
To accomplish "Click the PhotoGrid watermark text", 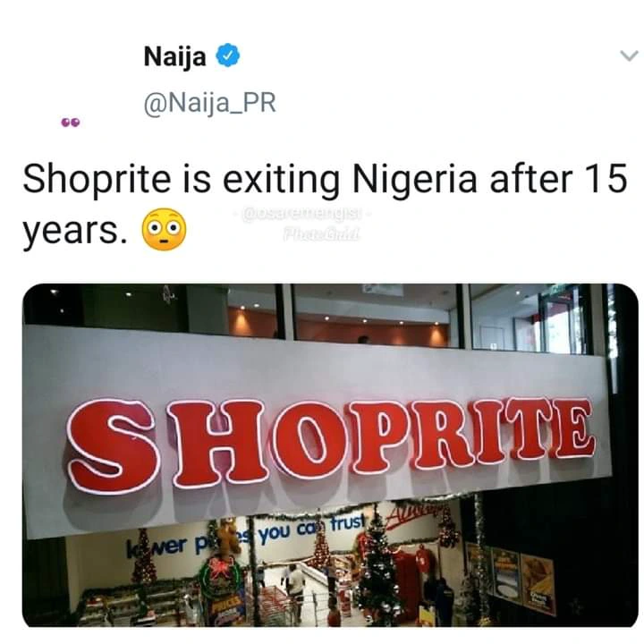I will click(322, 235).
